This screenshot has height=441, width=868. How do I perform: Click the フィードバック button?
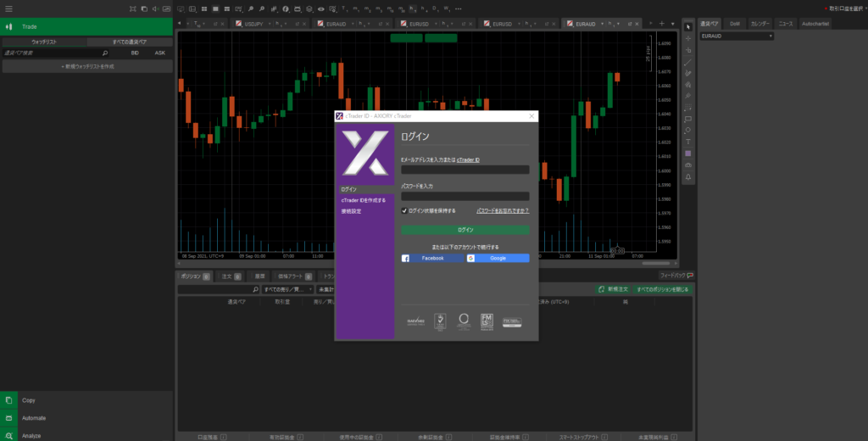[x=676, y=276]
